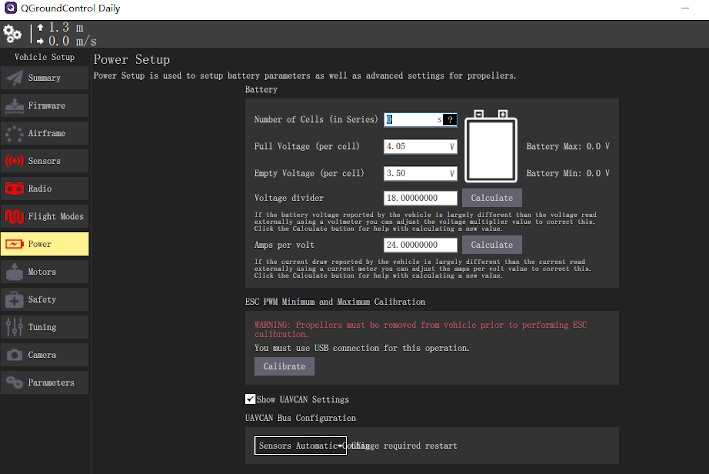The height and width of the screenshot is (474, 709).
Task: Open the Radio setup tab
Action: tap(45, 189)
